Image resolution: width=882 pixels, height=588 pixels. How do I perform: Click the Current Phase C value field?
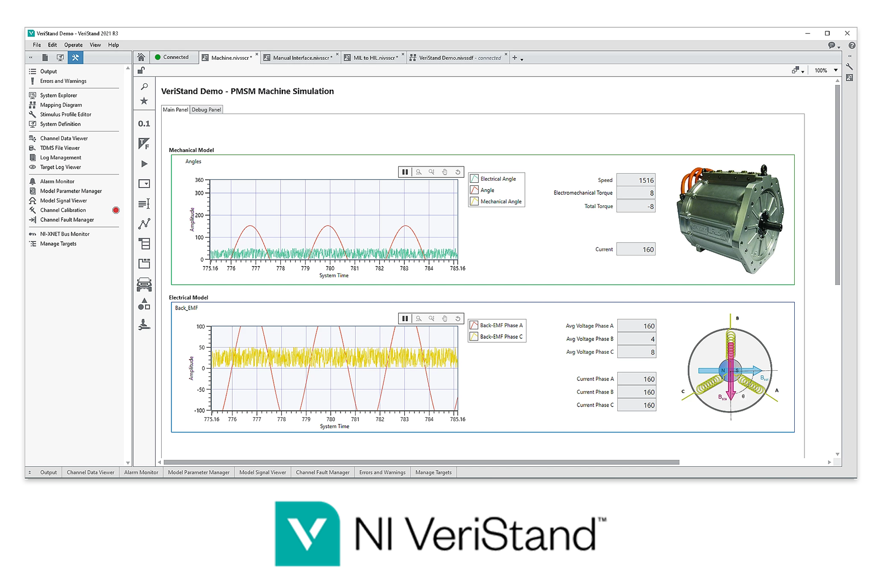(637, 405)
